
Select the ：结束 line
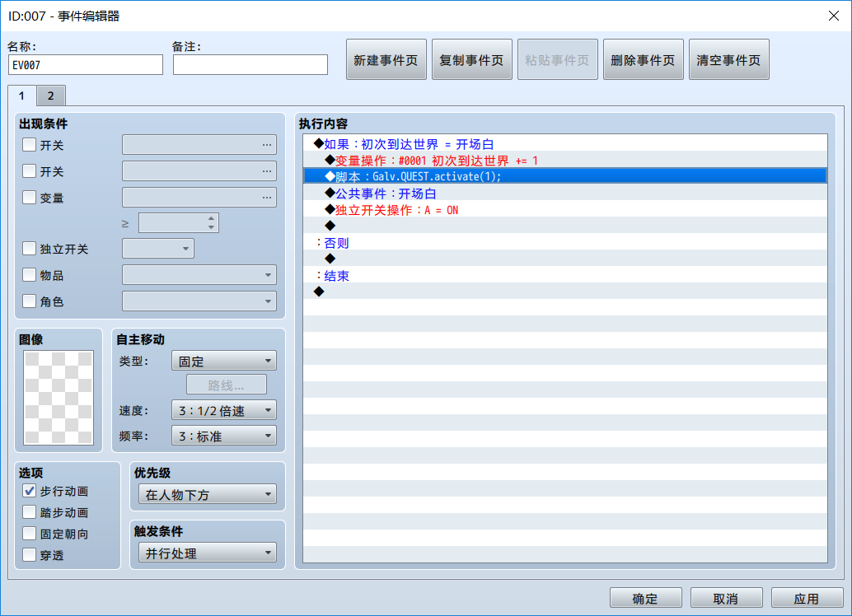pyautogui.click(x=565, y=275)
